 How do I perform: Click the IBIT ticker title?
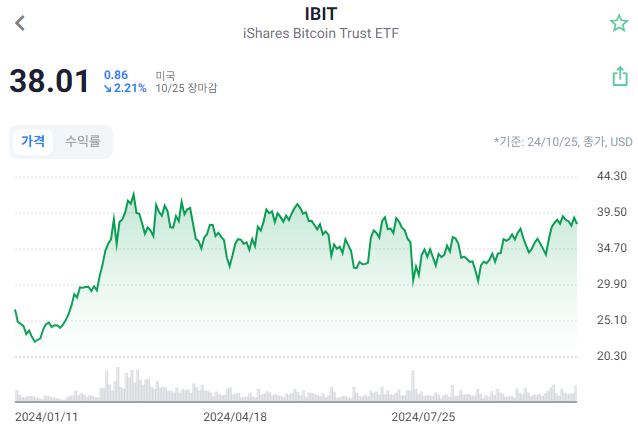(319, 14)
